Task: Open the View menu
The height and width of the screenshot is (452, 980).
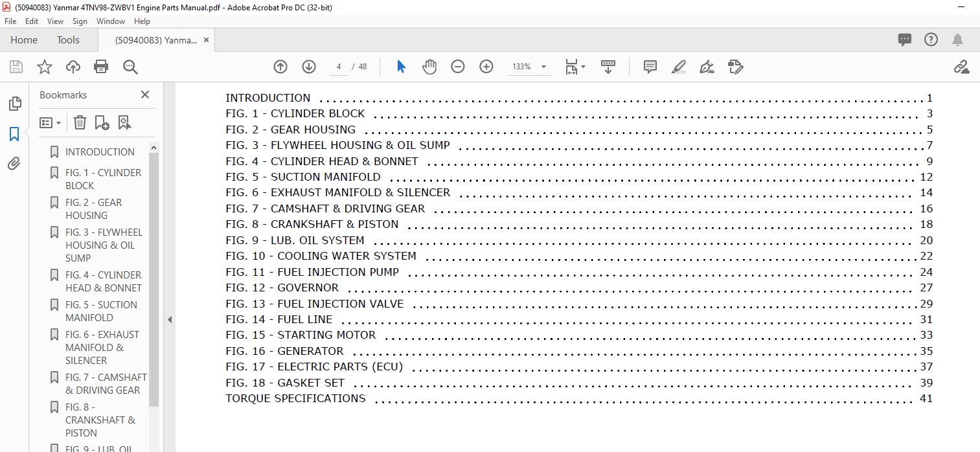Action: [56, 21]
